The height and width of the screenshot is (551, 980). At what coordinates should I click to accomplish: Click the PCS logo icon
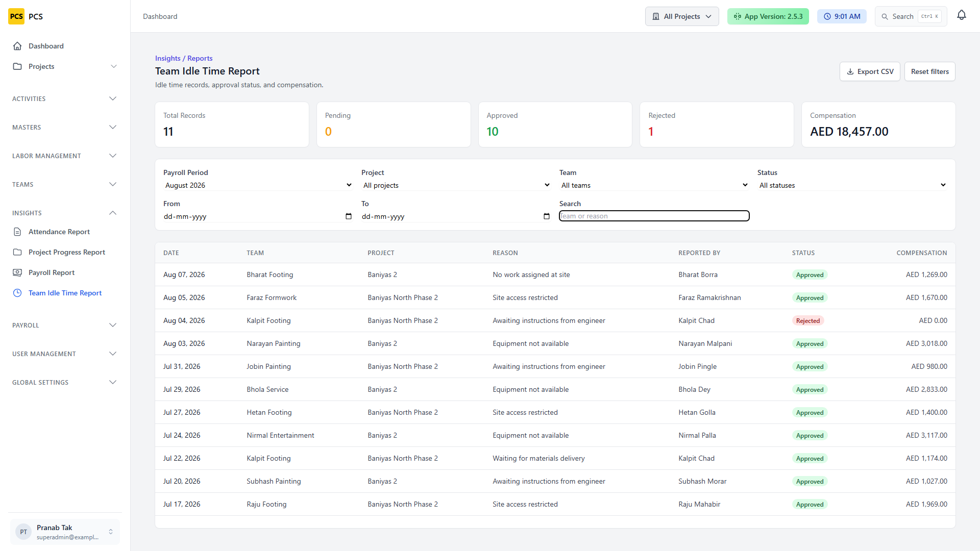[16, 16]
